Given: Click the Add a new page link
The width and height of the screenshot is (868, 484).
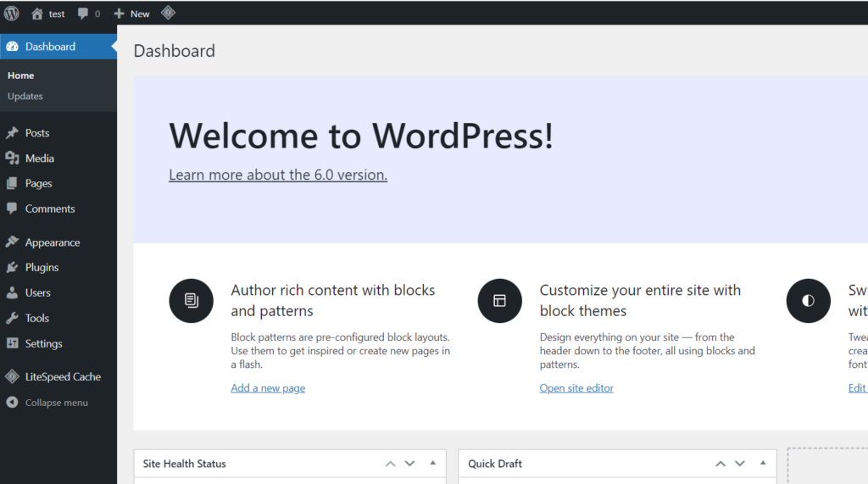Looking at the screenshot, I should [x=268, y=388].
